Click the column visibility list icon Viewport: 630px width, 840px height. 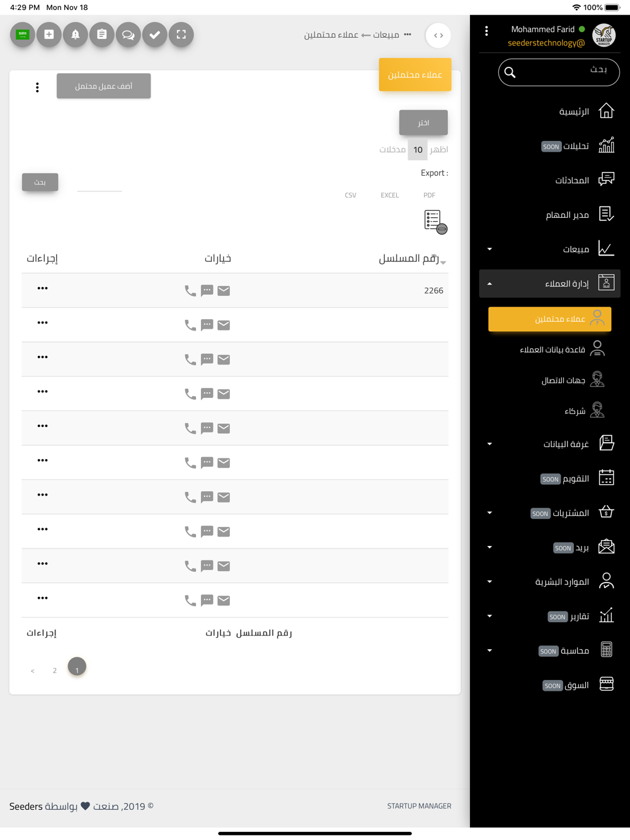(x=435, y=222)
